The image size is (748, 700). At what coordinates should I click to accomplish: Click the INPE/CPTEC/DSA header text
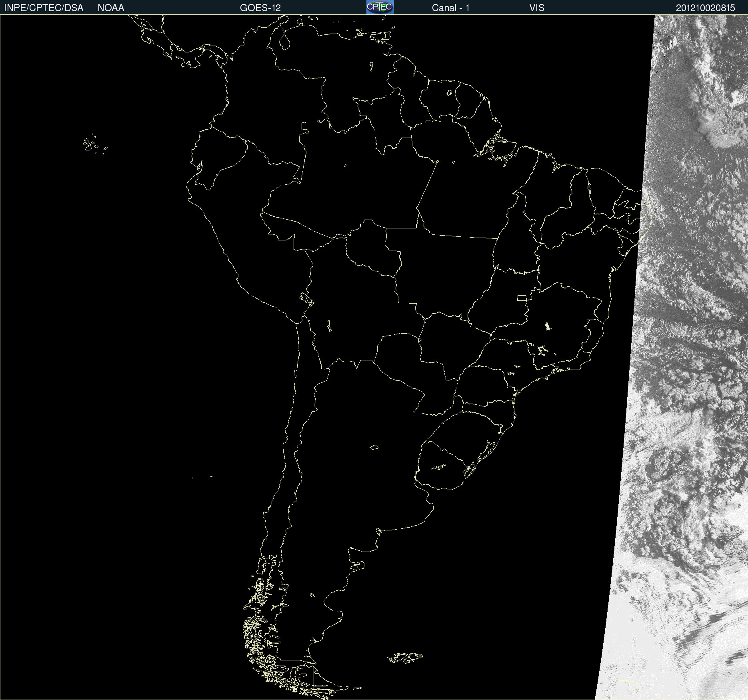click(x=44, y=8)
